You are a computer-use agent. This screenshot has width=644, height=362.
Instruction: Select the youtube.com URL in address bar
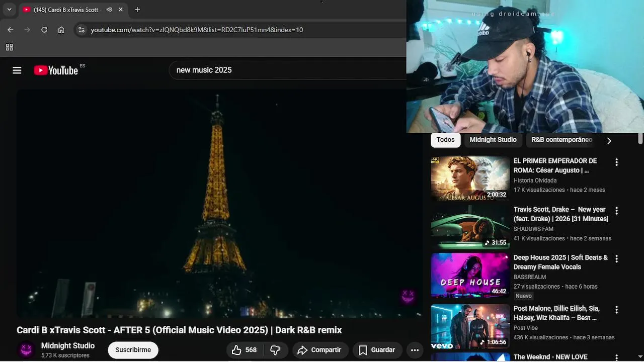(x=197, y=30)
